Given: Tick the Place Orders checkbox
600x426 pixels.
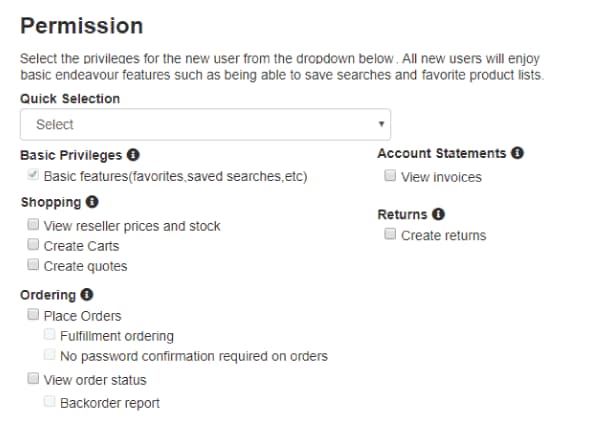Looking at the screenshot, I should pyautogui.click(x=34, y=315).
